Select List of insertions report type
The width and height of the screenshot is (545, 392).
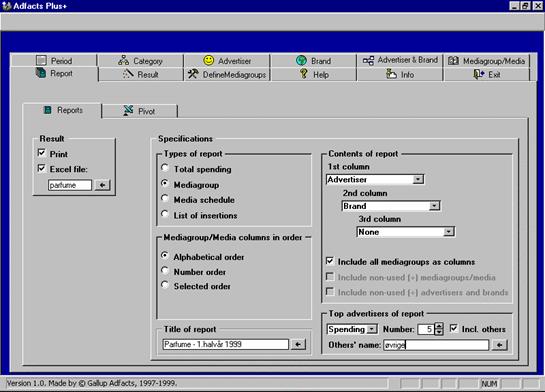coord(165,214)
